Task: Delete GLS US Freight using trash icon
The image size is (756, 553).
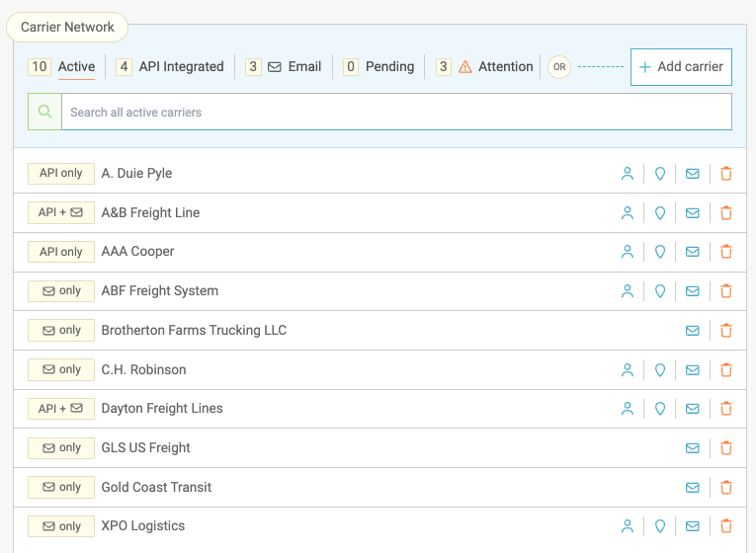Action: [726, 448]
